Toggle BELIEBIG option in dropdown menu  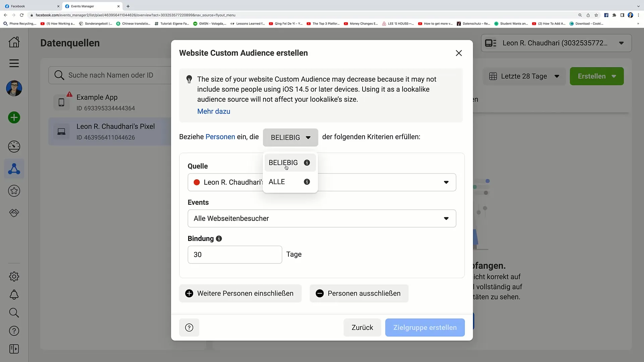[x=283, y=162]
